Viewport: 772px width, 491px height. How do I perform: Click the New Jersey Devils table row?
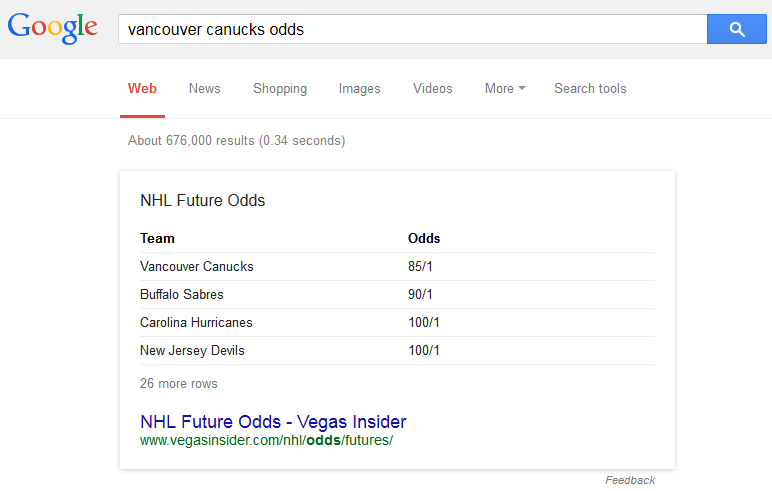192,351
